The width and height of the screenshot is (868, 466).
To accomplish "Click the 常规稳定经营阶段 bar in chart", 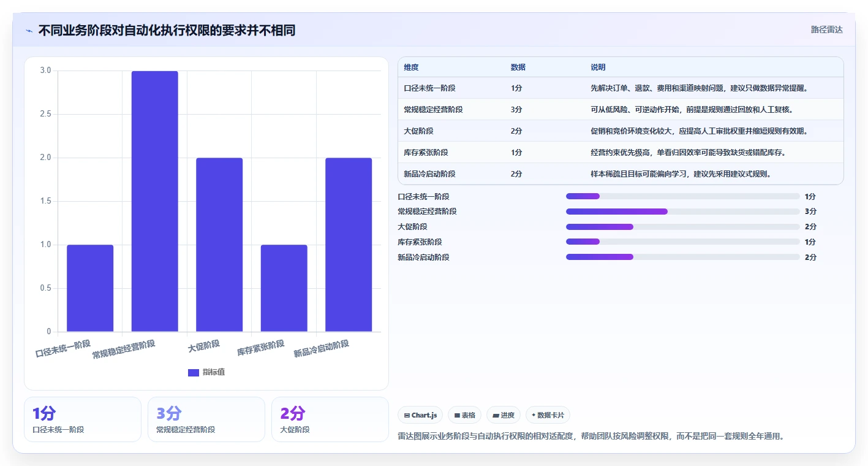I will pos(155,201).
